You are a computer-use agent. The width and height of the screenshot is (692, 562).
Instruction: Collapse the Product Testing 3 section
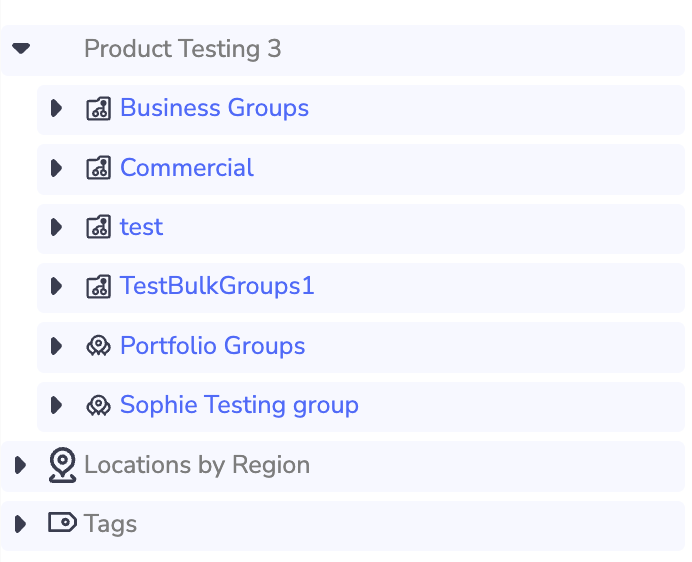[21, 48]
